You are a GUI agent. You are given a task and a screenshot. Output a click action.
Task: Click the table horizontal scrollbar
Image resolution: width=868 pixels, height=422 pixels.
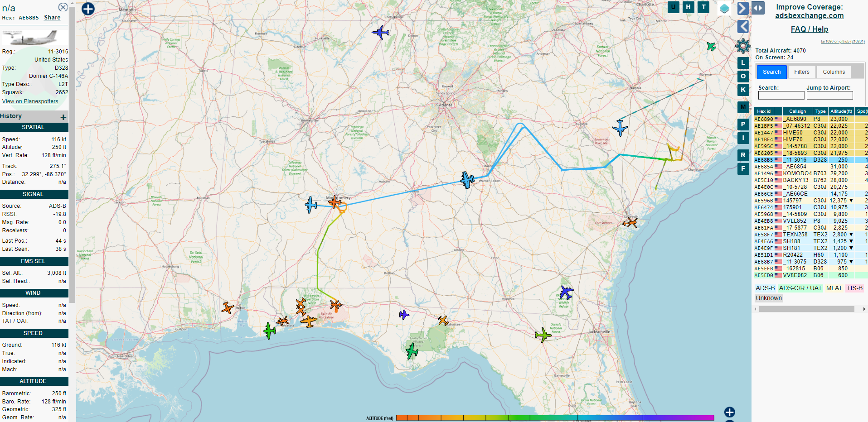pyautogui.click(x=807, y=309)
